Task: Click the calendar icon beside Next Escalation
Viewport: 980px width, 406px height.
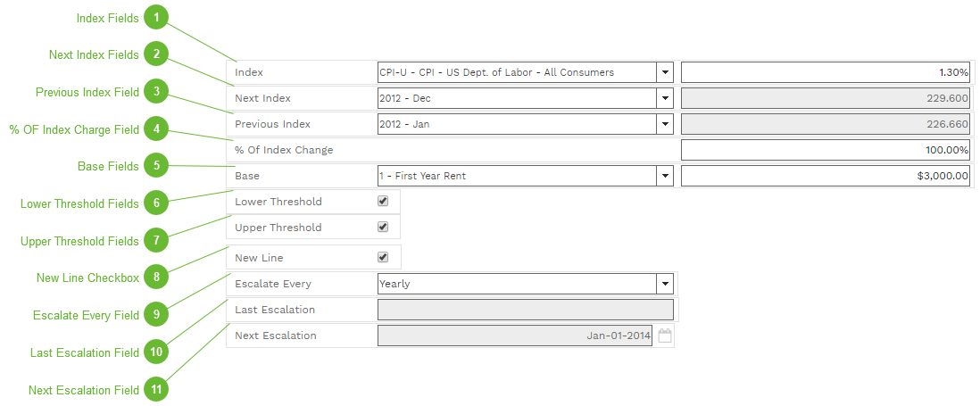Action: (x=664, y=336)
